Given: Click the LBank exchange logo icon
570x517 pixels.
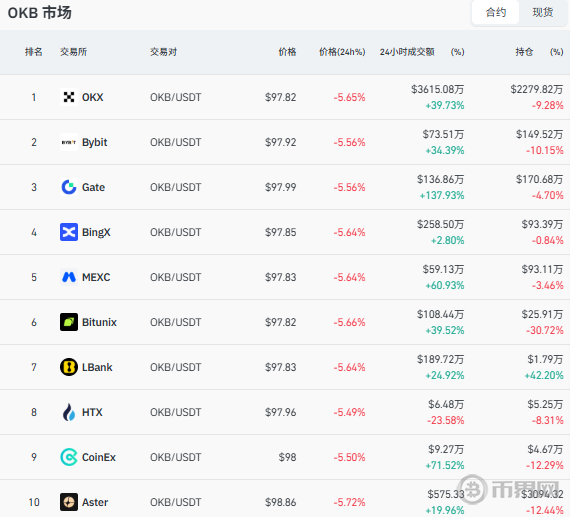Looking at the screenshot, I should tap(69, 367).
